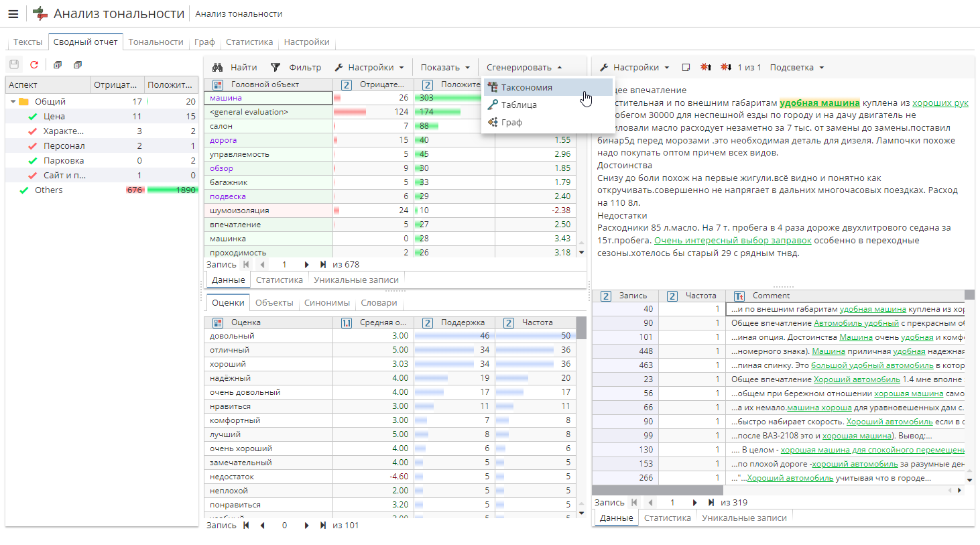Viewport: 980px width, 545px height.
Task: Open Уникальные записи tab under objects grid
Action: 356,280
